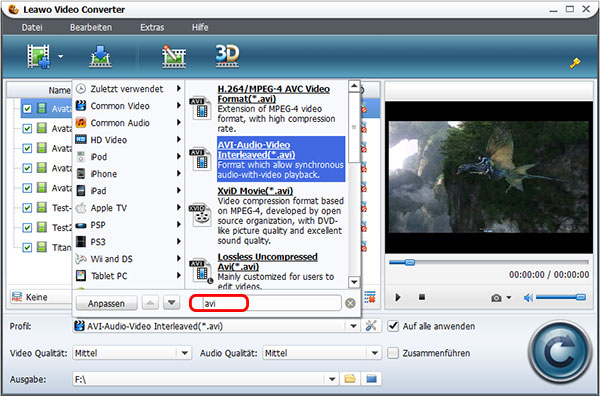The height and width of the screenshot is (396, 600).
Task: Uncheck the fifth Avata file checkbox
Action: point(27,188)
